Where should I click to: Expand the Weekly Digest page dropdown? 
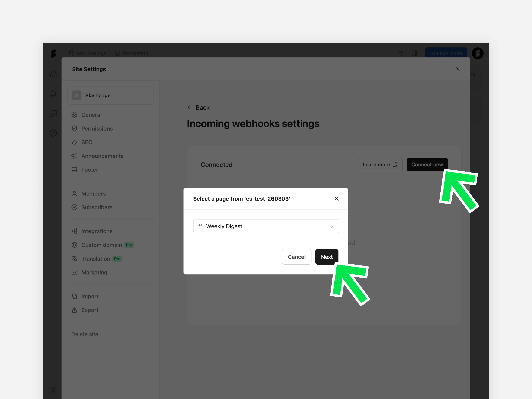[266, 226]
